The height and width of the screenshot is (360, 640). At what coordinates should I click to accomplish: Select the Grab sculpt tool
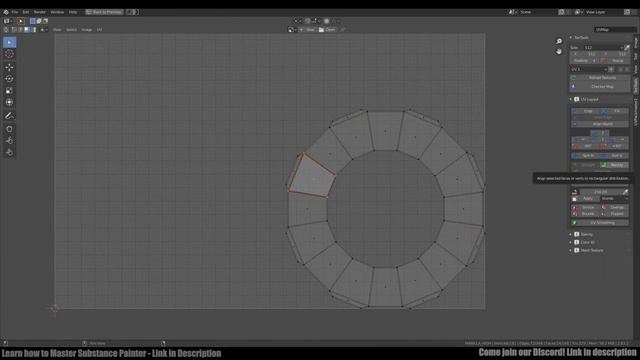(x=9, y=129)
